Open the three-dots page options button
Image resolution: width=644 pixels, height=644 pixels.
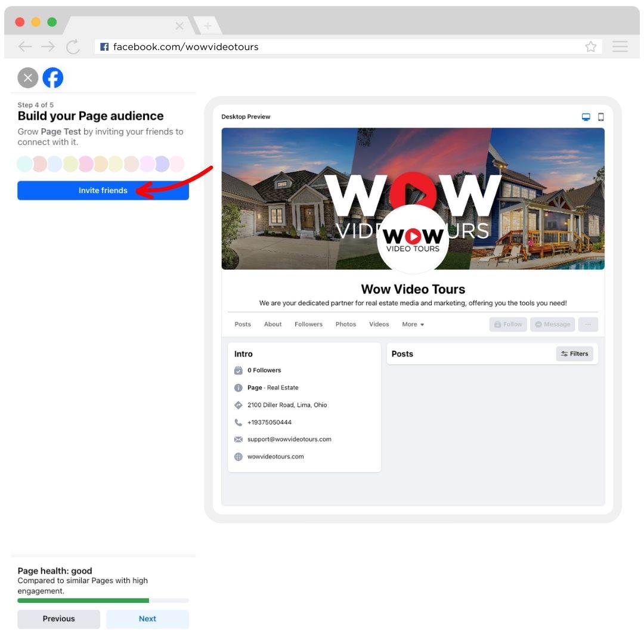[x=588, y=324]
